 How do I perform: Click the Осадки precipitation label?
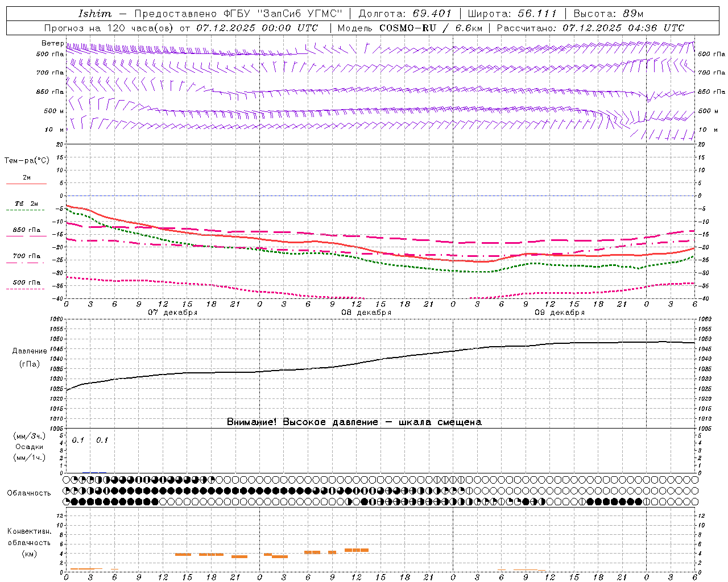30,447
